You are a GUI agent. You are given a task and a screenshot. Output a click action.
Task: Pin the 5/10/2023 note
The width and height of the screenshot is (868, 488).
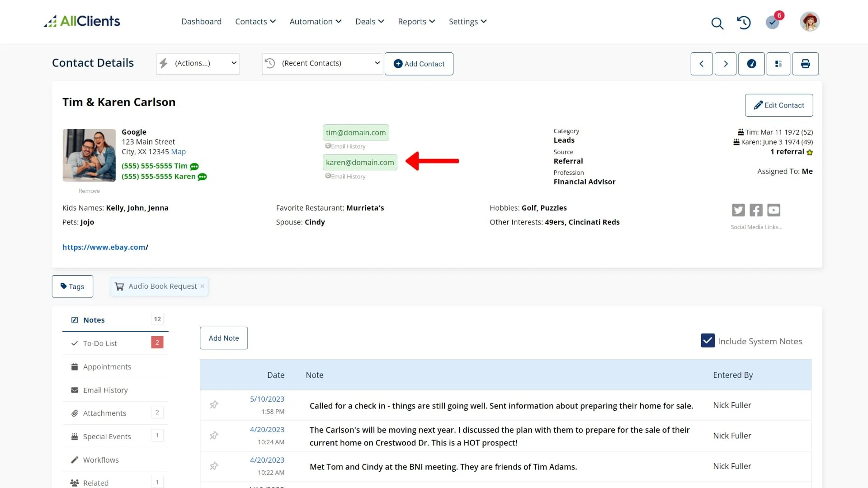tap(214, 405)
